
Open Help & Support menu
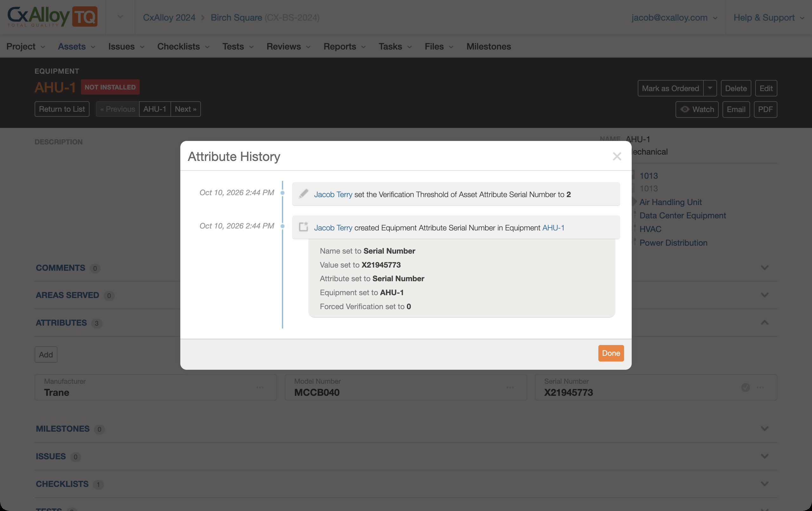click(769, 17)
